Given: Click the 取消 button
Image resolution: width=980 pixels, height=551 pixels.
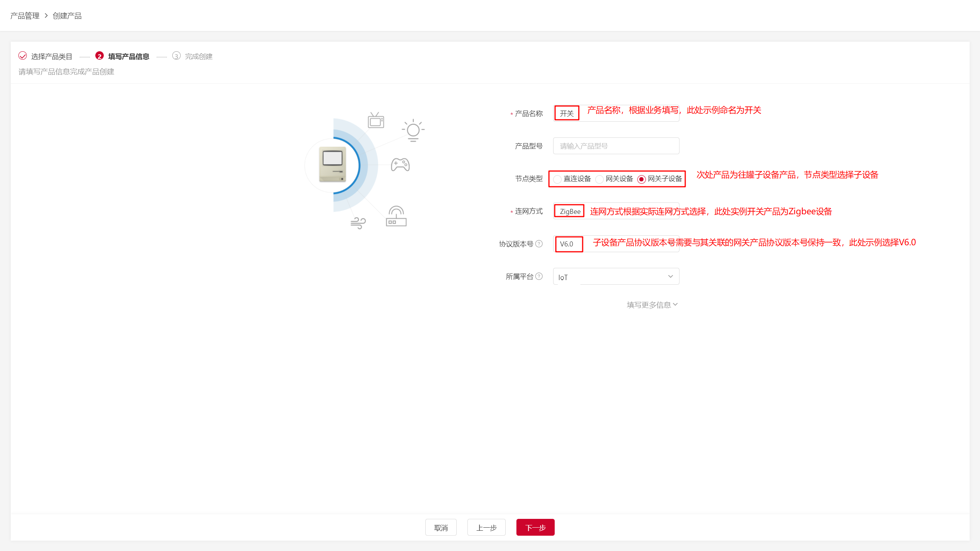Looking at the screenshot, I should click(x=441, y=528).
